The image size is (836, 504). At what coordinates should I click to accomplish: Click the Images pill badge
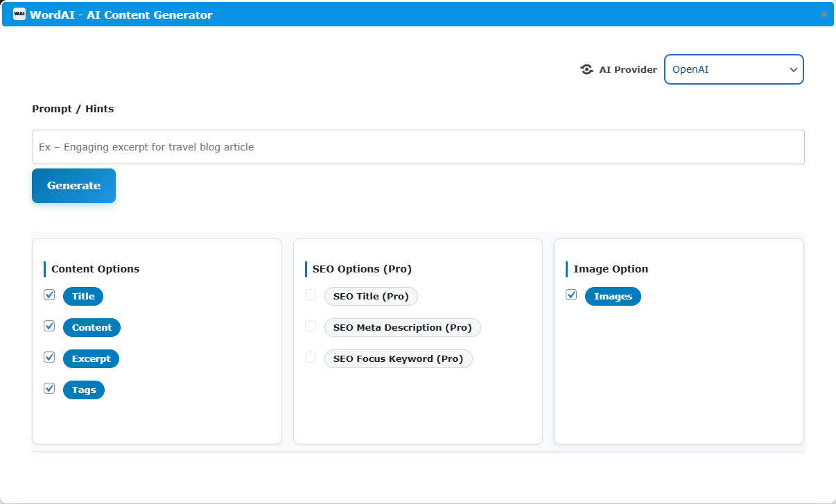click(x=613, y=296)
